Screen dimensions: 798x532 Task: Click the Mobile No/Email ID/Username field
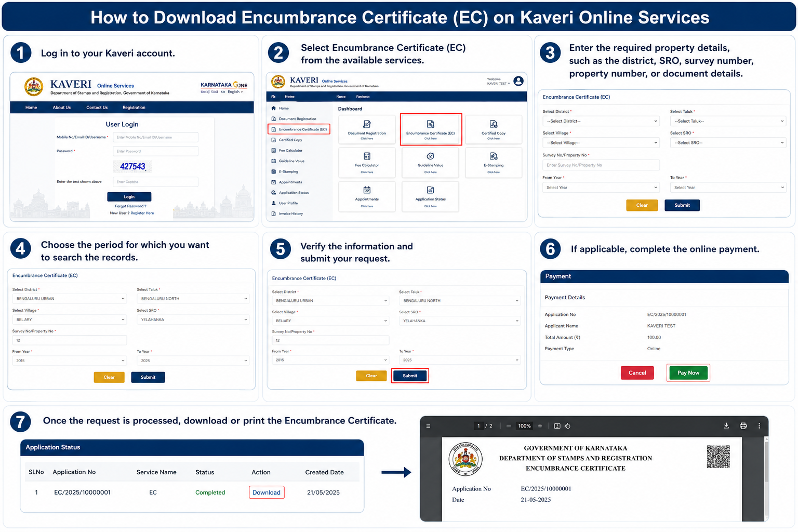pos(156,137)
